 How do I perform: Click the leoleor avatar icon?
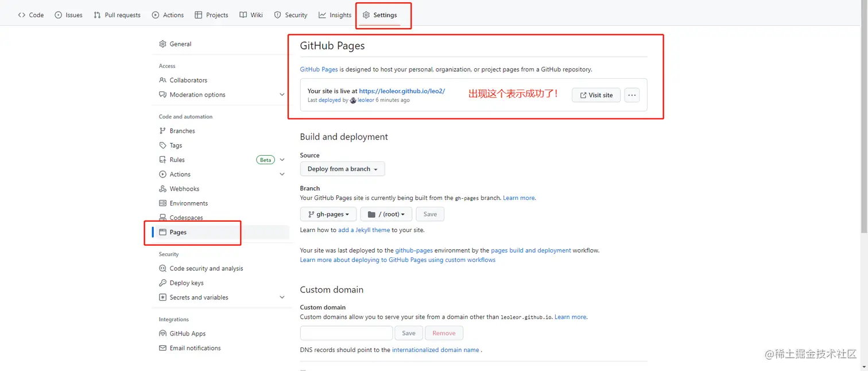tap(353, 100)
